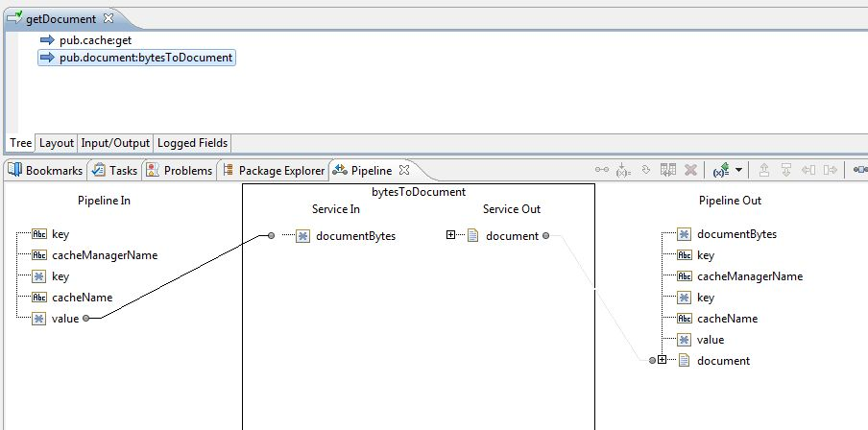Click the arrow icon of pub.document:bytesToDocument step
The width and height of the screenshot is (868, 430).
pos(48,58)
